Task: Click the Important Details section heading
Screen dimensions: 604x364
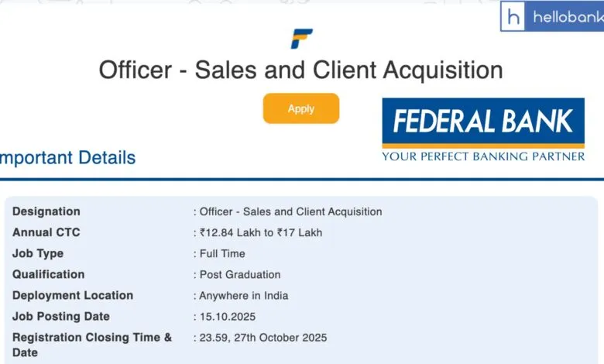Action: pos(68,158)
